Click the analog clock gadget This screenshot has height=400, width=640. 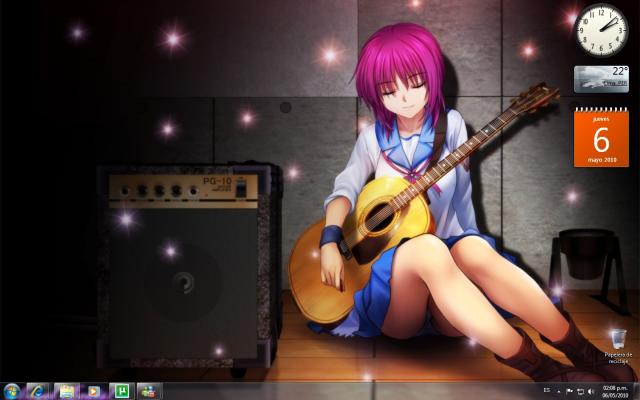pos(602,30)
